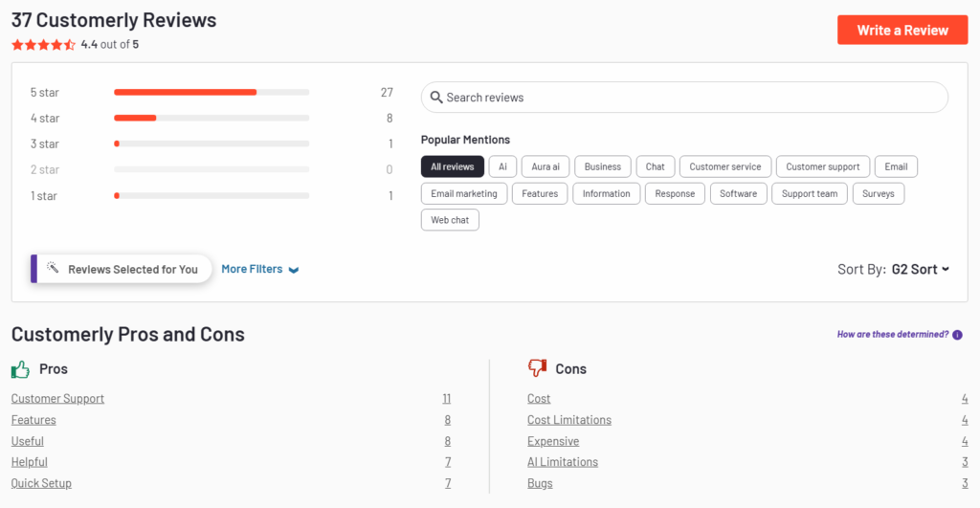Select the Email marketing chip
This screenshot has width=980, height=508.
point(464,193)
